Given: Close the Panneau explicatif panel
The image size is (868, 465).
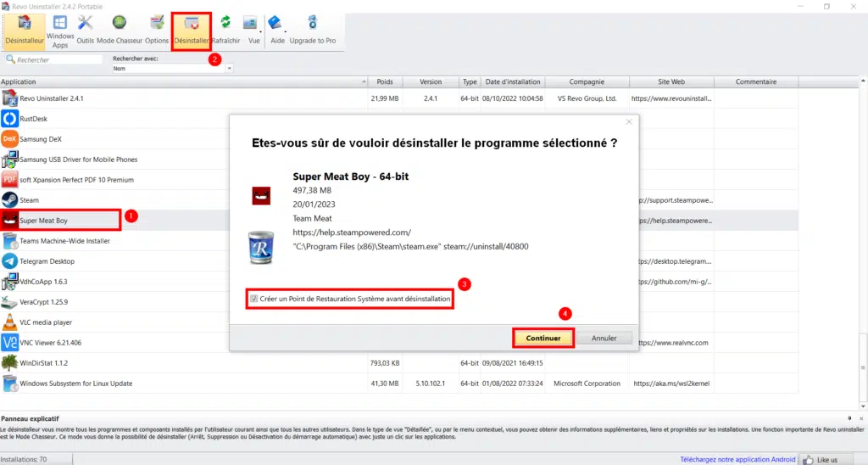Looking at the screenshot, I should tap(861, 418).
